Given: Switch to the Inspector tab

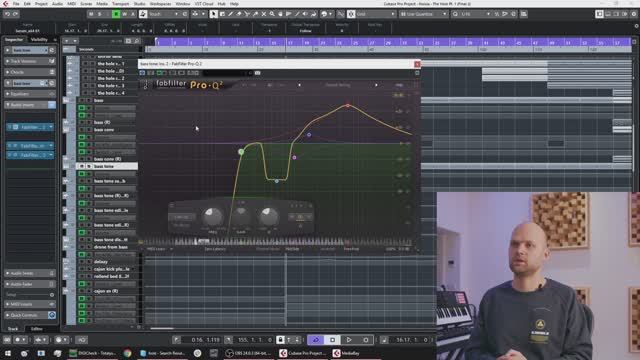Looking at the screenshot, I should (14, 40).
